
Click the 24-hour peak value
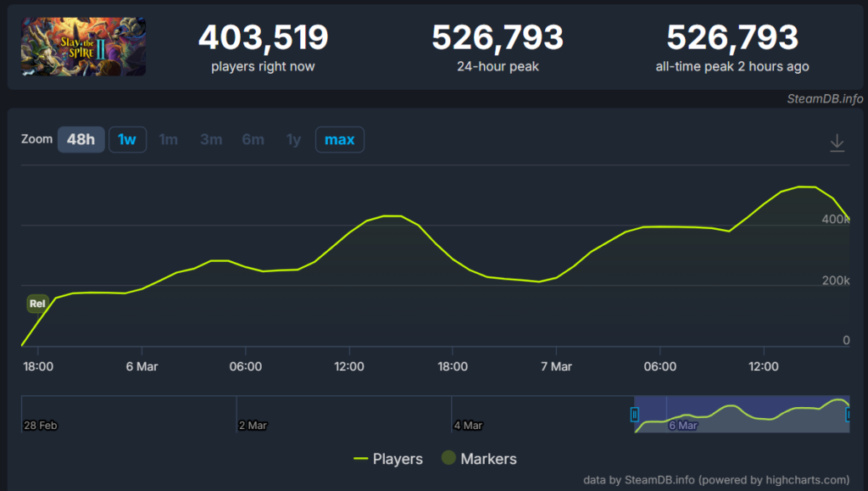tap(498, 37)
